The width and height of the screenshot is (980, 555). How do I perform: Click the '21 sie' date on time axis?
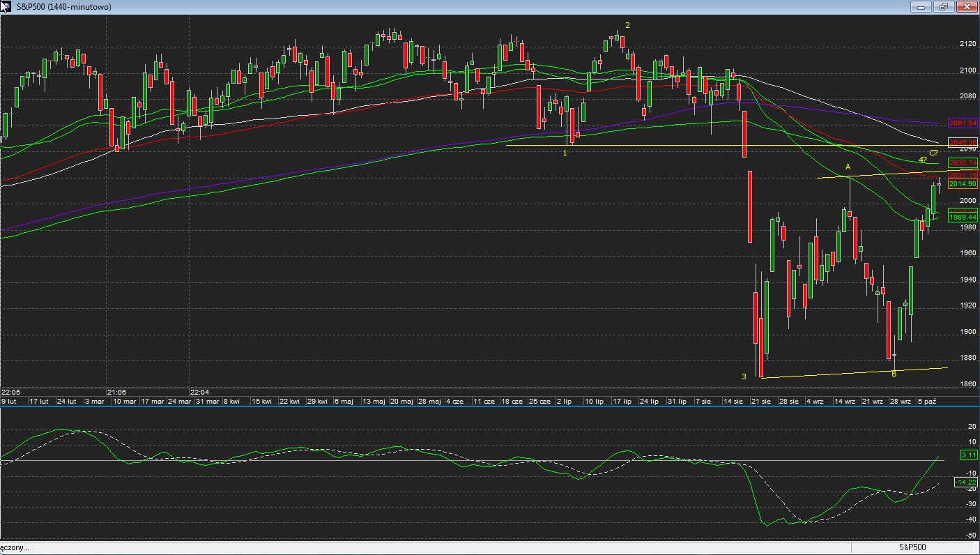point(761,402)
